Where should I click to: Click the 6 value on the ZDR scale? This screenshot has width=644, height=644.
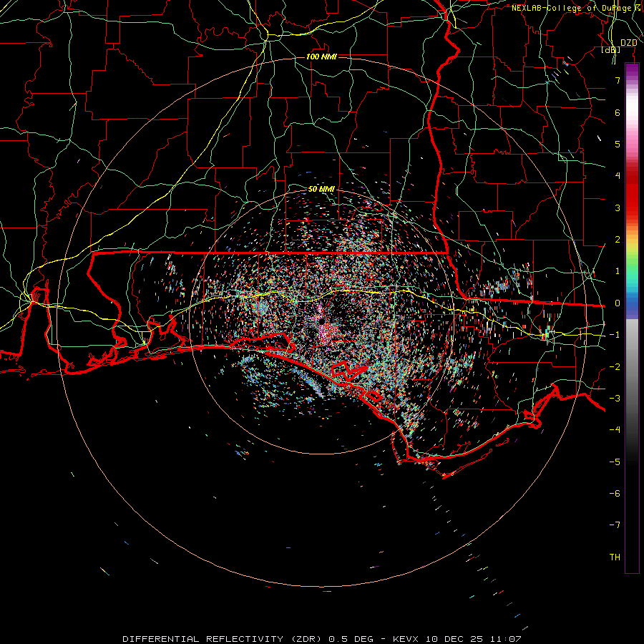(x=618, y=112)
